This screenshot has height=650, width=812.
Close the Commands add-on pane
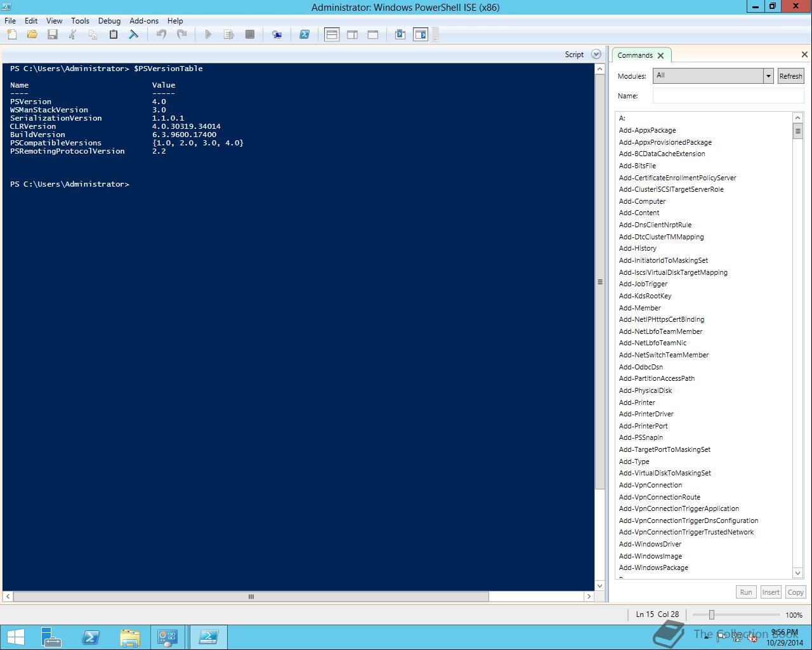click(804, 55)
